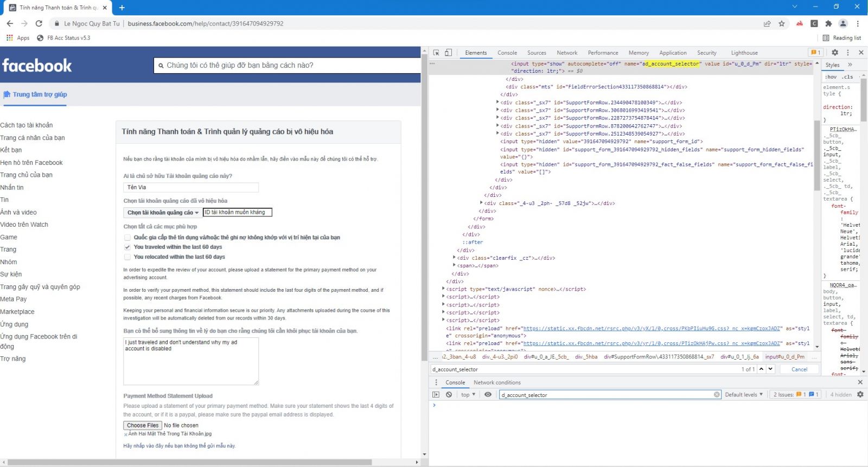868x467 pixels.
Task: Click the help center search box
Action: tap(287, 65)
